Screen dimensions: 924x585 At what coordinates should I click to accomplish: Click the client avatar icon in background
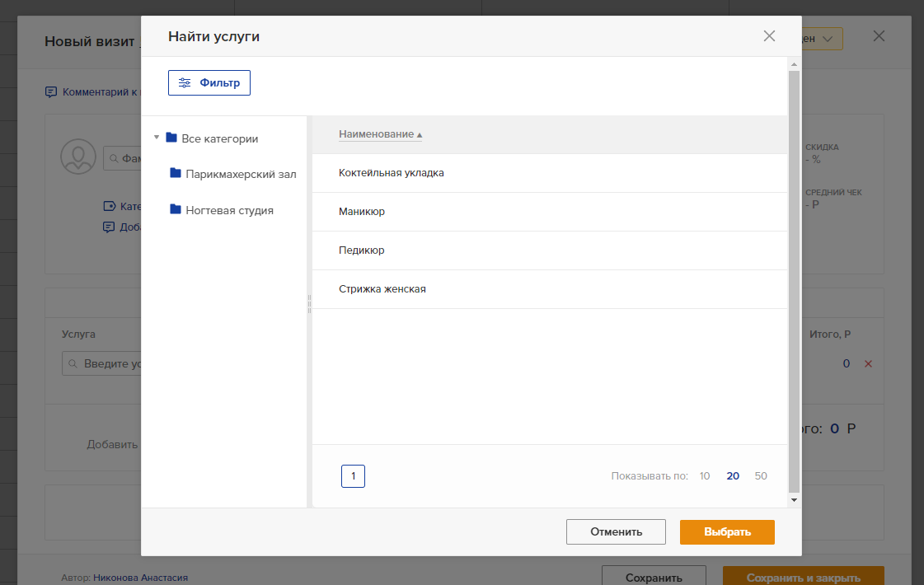coord(78,157)
